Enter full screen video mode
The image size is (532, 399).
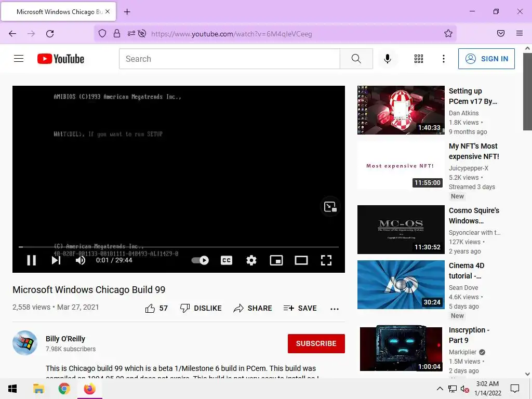(326, 260)
